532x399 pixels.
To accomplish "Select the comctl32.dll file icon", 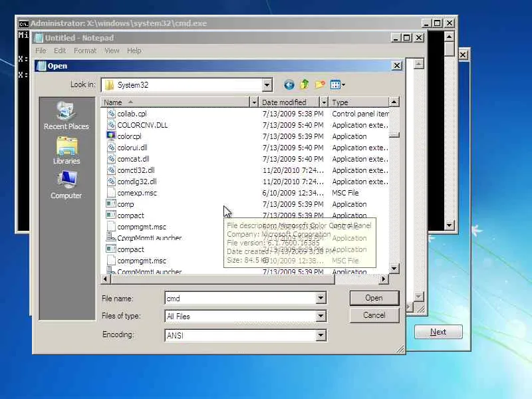I will [111, 170].
